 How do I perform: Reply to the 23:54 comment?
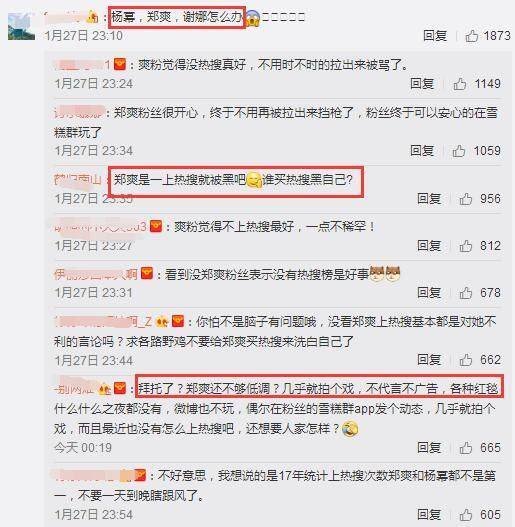point(429,515)
